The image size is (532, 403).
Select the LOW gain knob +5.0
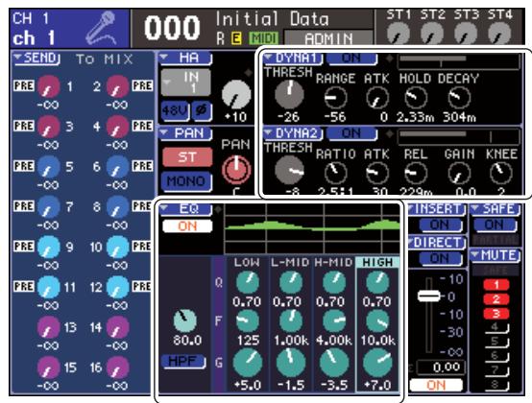248,363
